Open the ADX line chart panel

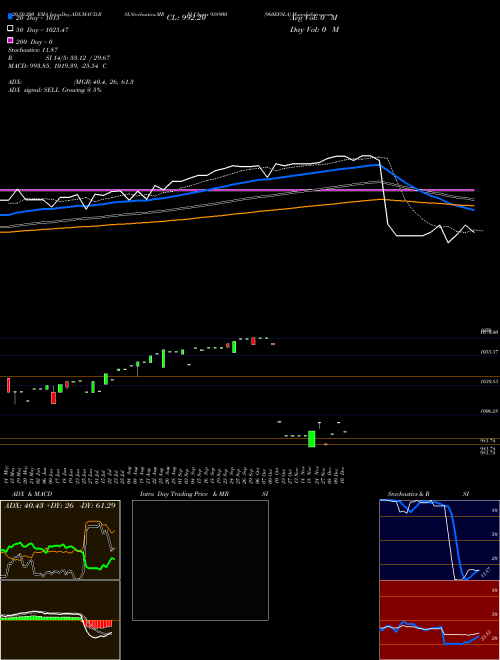tap(60, 540)
